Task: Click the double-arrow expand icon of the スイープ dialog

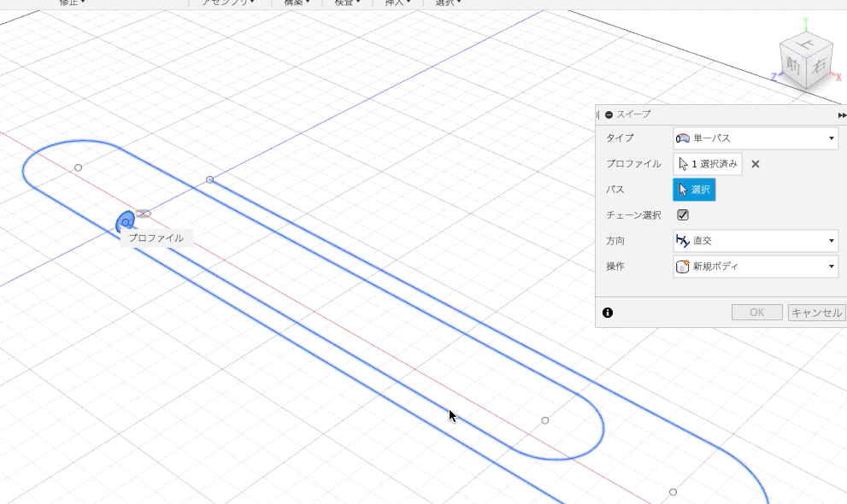Action: [842, 115]
